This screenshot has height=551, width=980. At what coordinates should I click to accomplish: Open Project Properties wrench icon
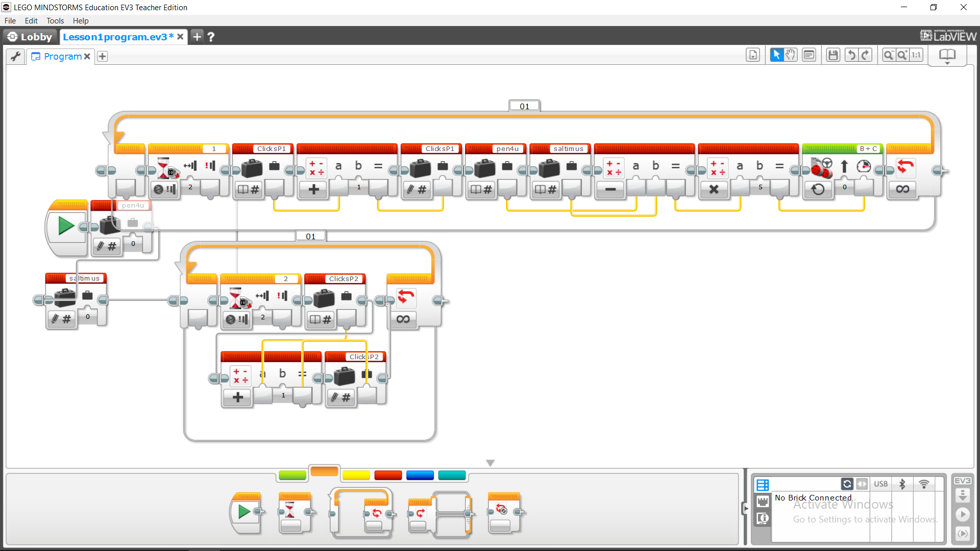[x=15, y=56]
